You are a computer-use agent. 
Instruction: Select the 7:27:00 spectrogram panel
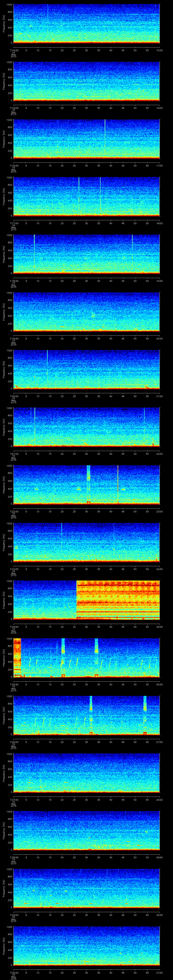86,773
